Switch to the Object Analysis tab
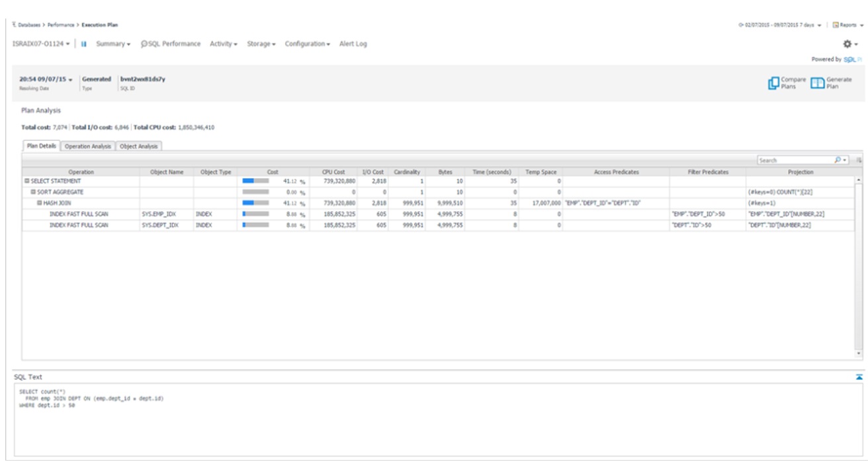The width and height of the screenshot is (868, 462). [138, 146]
